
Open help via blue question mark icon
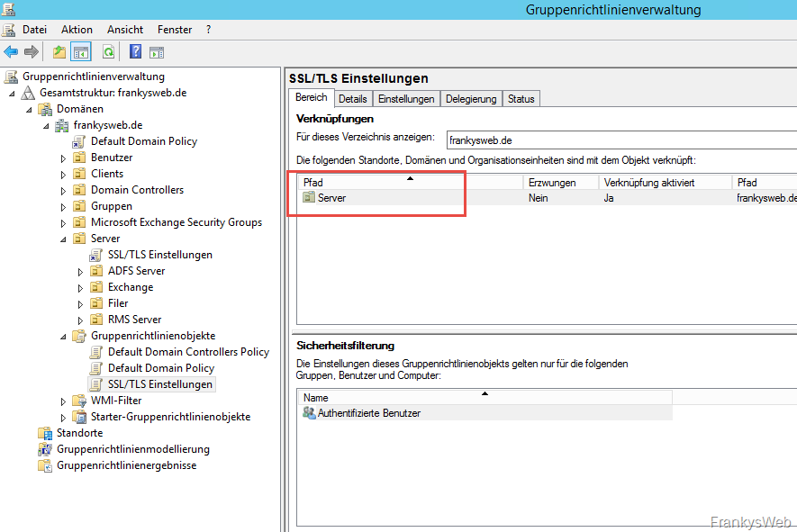[x=135, y=52]
